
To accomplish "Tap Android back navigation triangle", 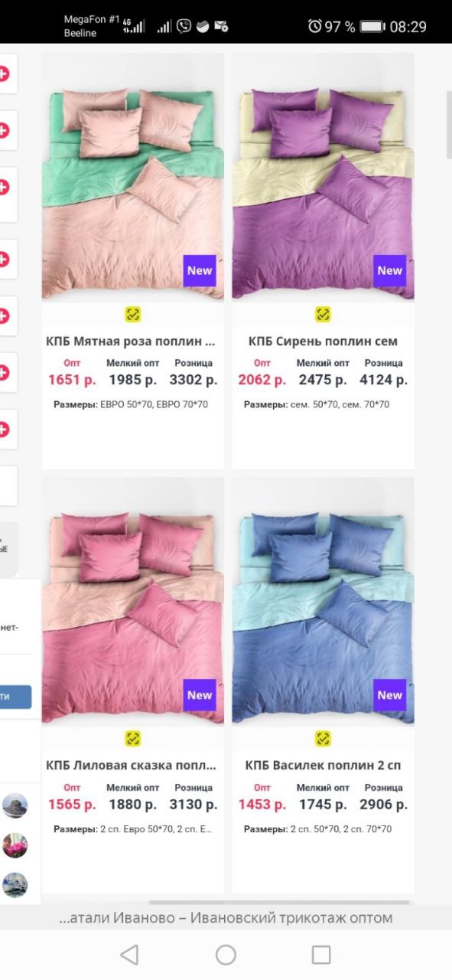I will coord(129,954).
